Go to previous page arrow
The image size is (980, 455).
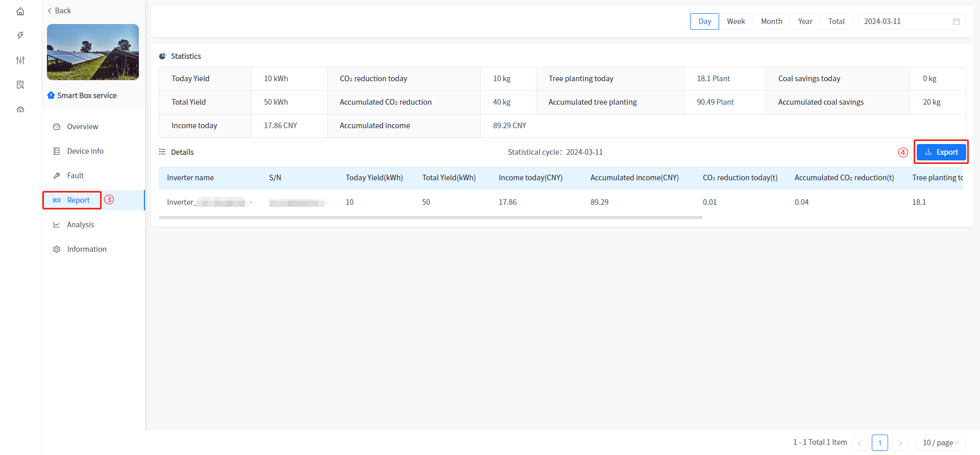(860, 443)
